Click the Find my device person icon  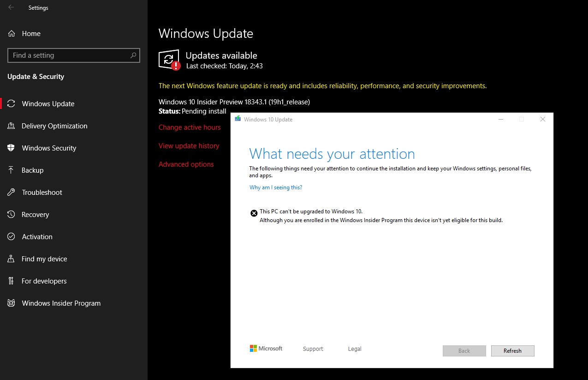[x=12, y=259]
